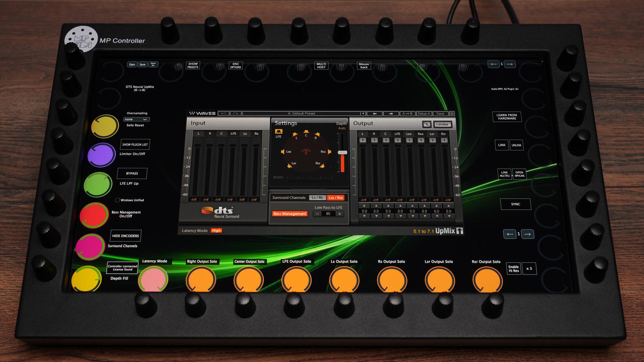Open SHOW PRESETS menu
The width and height of the screenshot is (644, 362).
[193, 65]
